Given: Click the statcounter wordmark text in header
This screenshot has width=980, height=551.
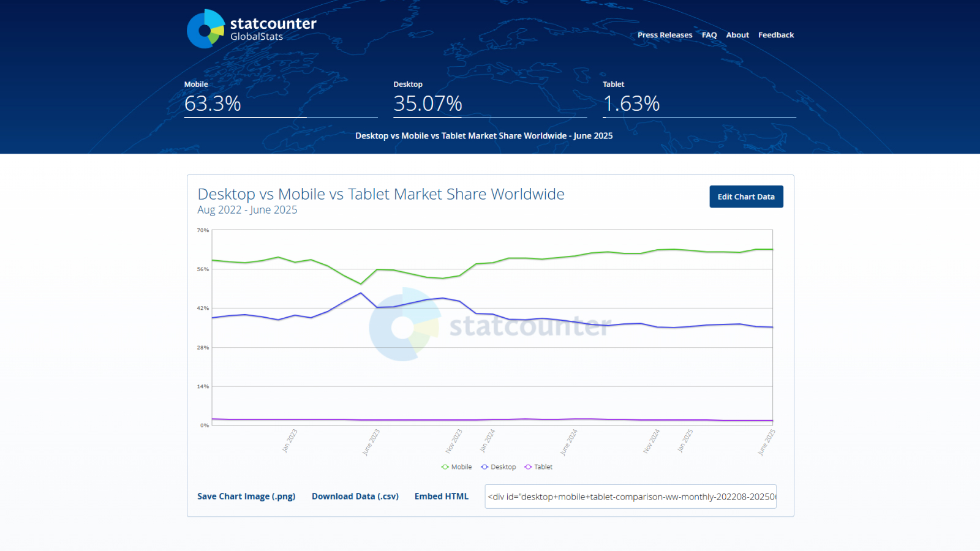Looking at the screenshot, I should click(x=273, y=24).
